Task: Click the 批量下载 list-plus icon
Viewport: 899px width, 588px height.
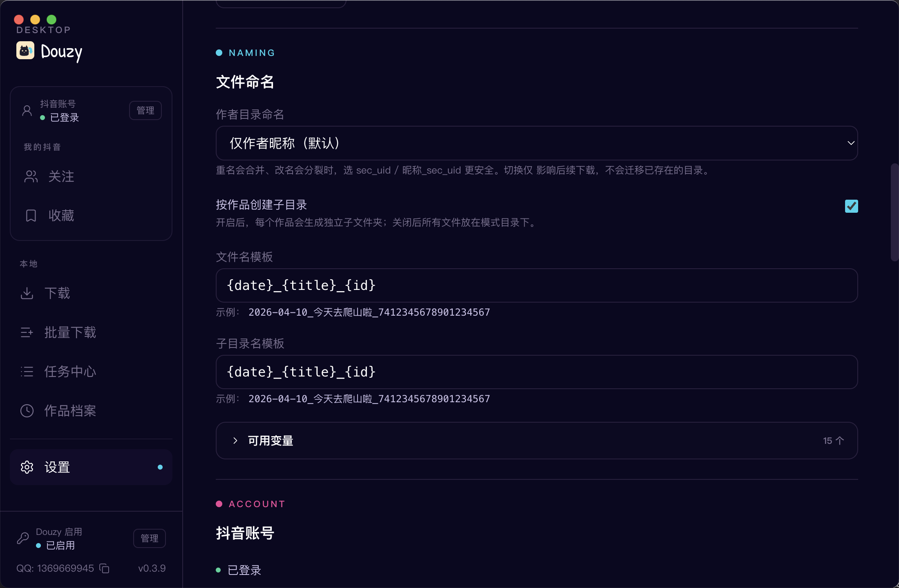Action: tap(27, 332)
